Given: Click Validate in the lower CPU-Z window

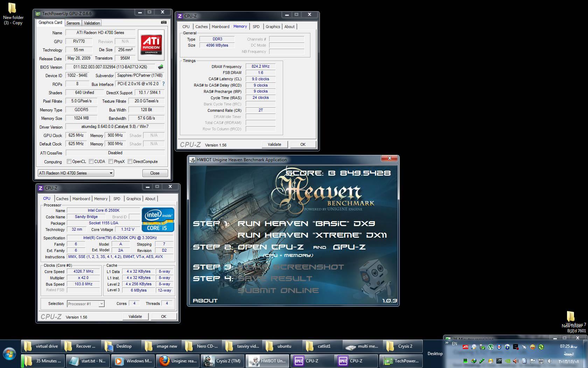Looking at the screenshot, I should [135, 316].
